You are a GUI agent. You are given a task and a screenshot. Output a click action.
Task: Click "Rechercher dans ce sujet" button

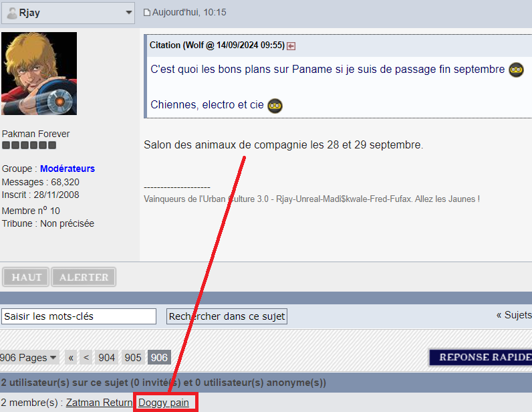(x=227, y=316)
